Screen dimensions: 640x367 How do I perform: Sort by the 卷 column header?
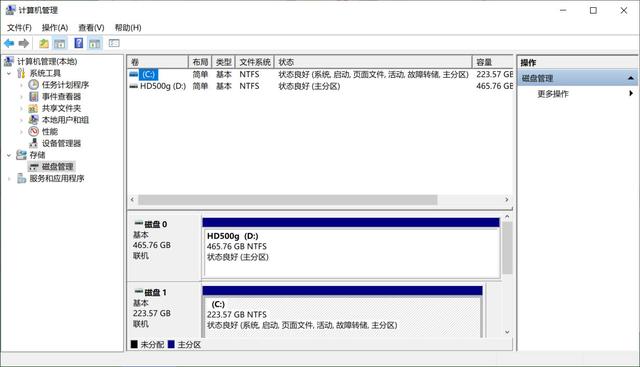pos(158,62)
